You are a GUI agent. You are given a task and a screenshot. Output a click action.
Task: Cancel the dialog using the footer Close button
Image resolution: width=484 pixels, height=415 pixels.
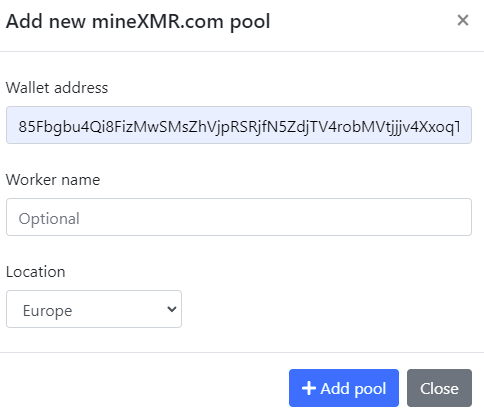439,388
